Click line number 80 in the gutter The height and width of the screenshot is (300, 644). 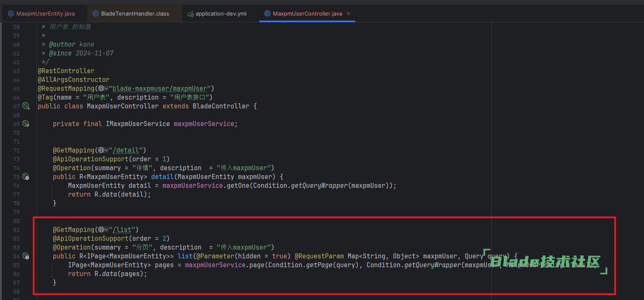pyautogui.click(x=16, y=221)
